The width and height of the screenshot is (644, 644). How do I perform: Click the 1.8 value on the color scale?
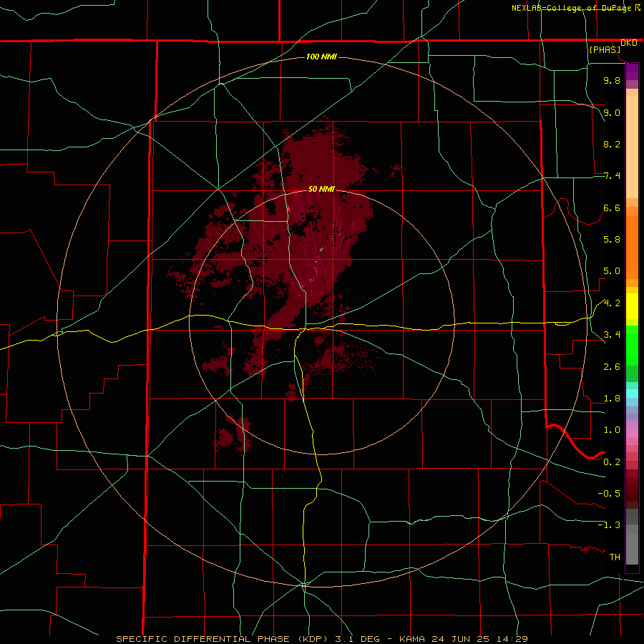click(612, 399)
